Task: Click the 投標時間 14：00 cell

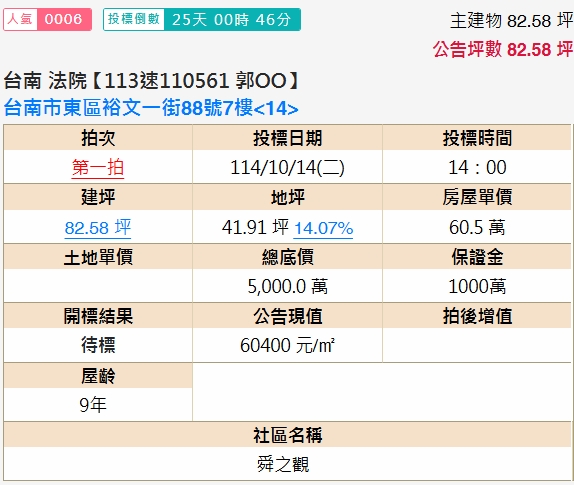Action: pyautogui.click(x=477, y=168)
